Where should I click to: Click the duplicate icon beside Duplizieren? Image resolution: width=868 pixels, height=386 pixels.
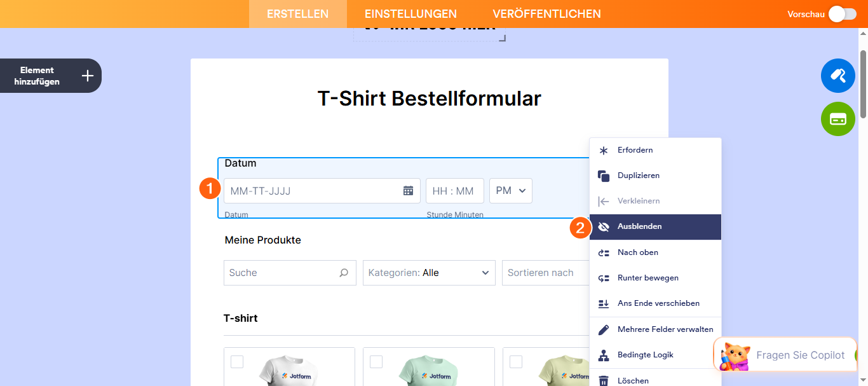tap(604, 176)
